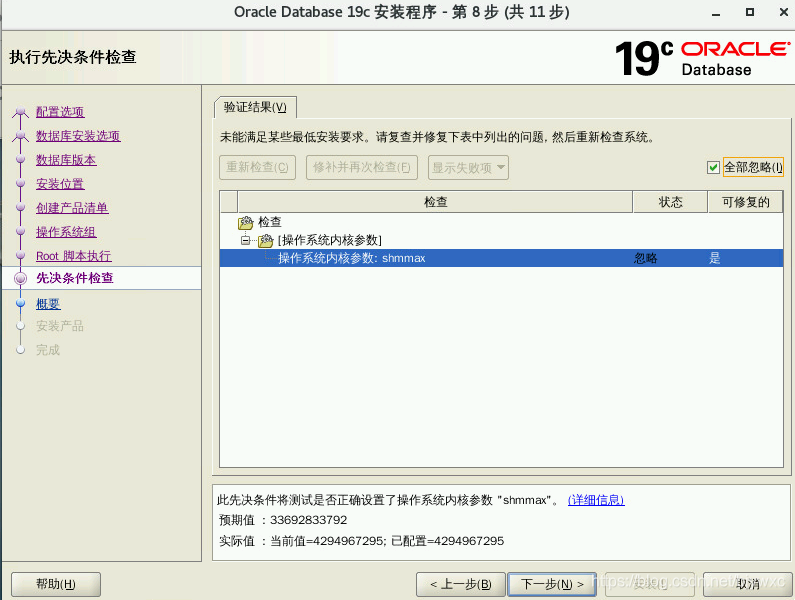
Task: Go to 概要 step
Action: coord(48,304)
